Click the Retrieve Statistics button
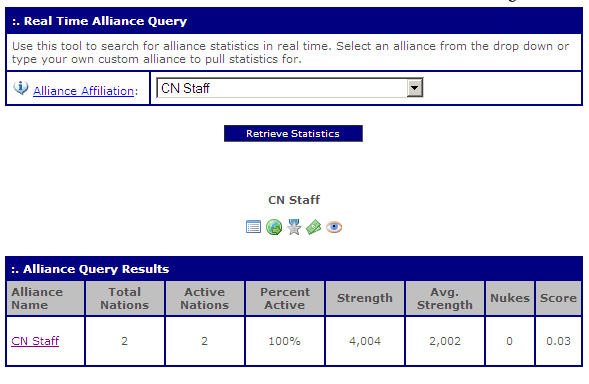589x384 pixels. [293, 133]
